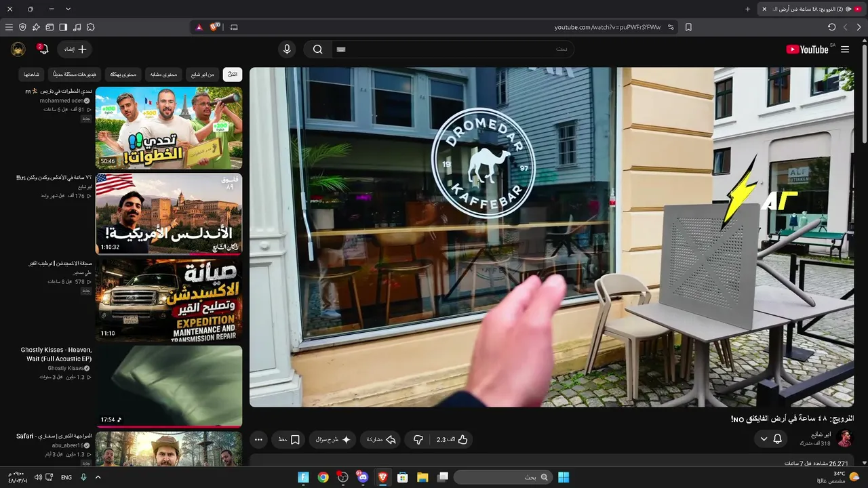
Task: Open more actions three-dot button
Action: (x=258, y=440)
